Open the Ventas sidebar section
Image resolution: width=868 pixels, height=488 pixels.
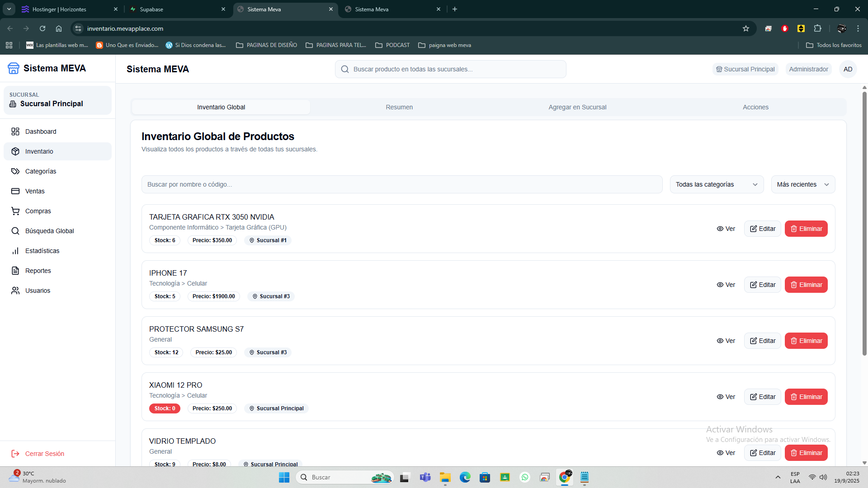point(57,191)
